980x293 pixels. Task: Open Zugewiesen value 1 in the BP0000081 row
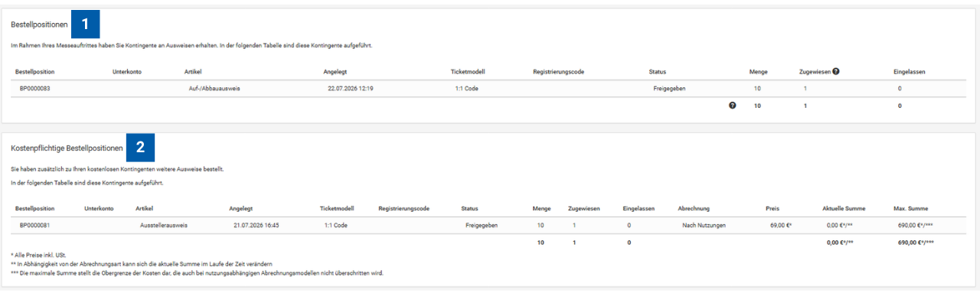click(x=575, y=226)
